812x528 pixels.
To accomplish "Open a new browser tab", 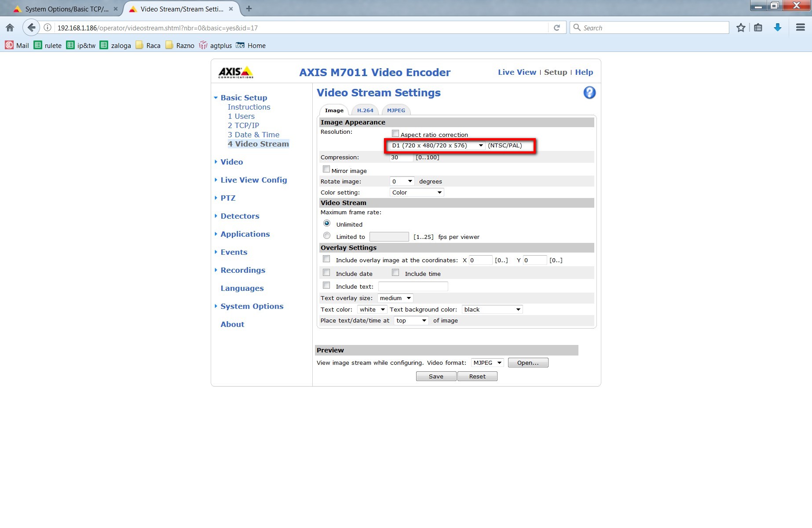I will coord(249,9).
